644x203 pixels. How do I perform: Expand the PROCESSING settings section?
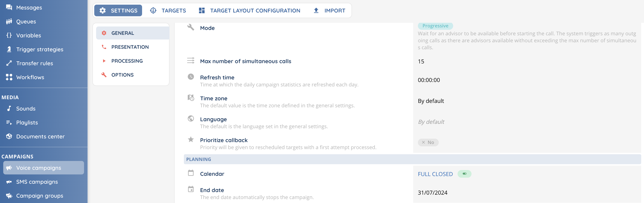coord(127,61)
